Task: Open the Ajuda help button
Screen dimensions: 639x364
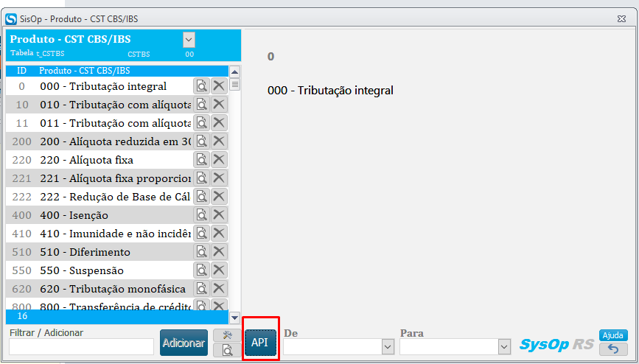Action: 613,335
